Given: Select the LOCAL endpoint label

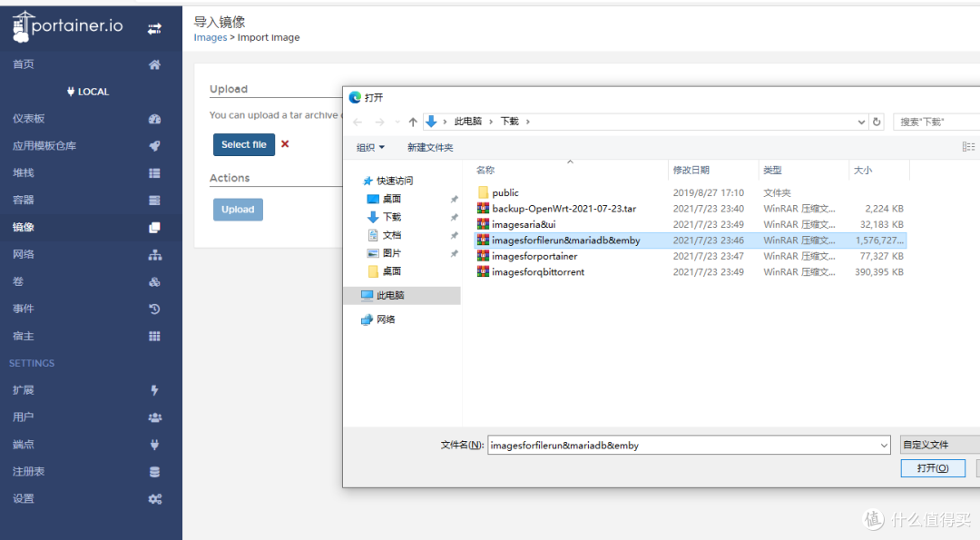Looking at the screenshot, I should click(88, 92).
